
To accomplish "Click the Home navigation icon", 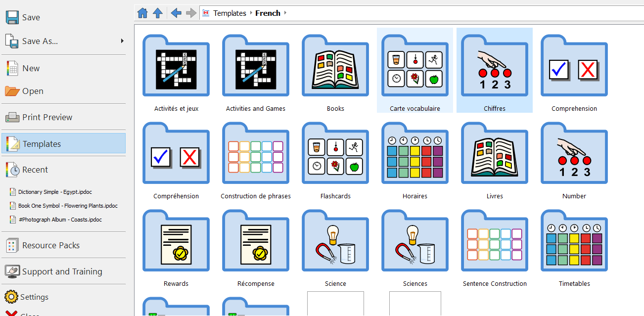I will (142, 13).
